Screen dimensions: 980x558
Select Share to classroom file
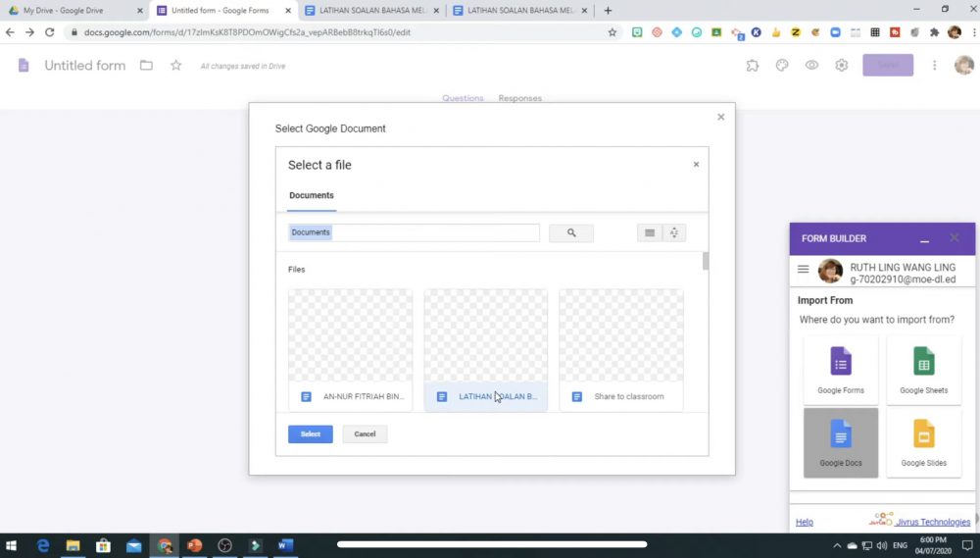point(621,350)
